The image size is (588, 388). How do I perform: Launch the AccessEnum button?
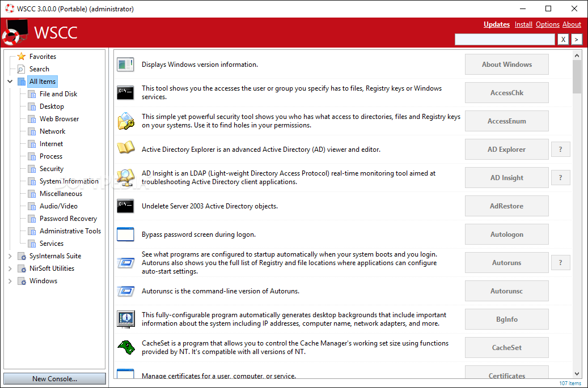pos(506,121)
